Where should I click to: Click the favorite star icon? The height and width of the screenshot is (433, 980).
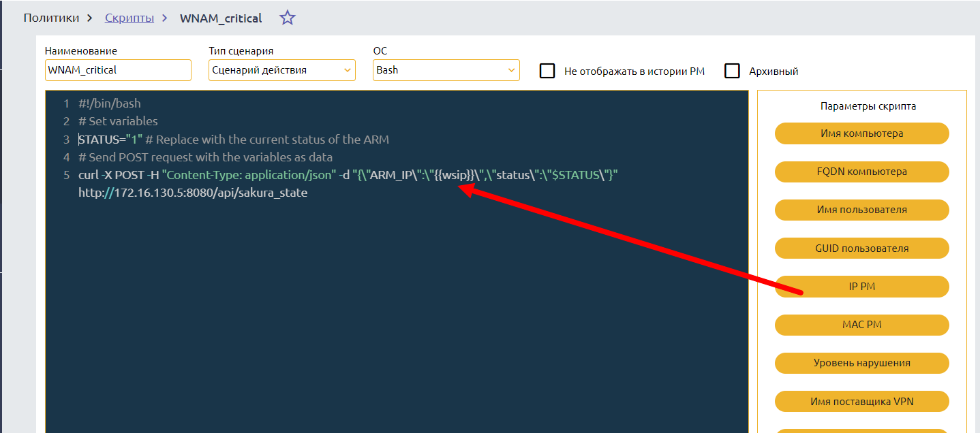click(288, 18)
